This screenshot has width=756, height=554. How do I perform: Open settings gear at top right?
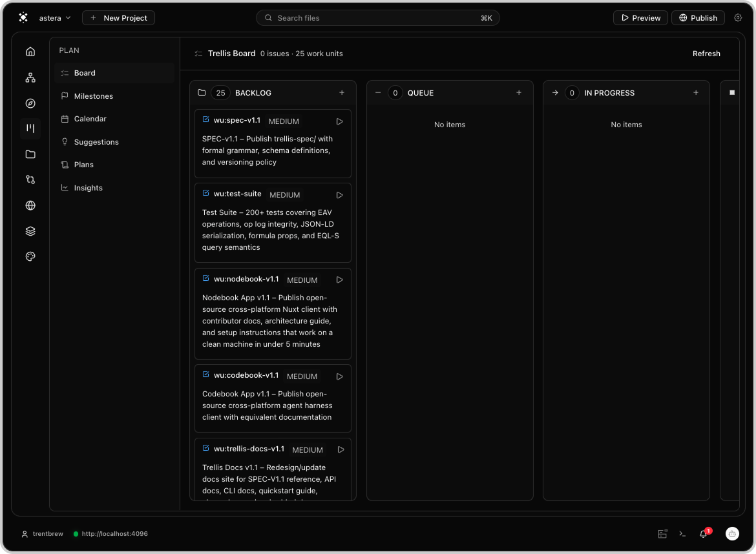click(x=738, y=18)
